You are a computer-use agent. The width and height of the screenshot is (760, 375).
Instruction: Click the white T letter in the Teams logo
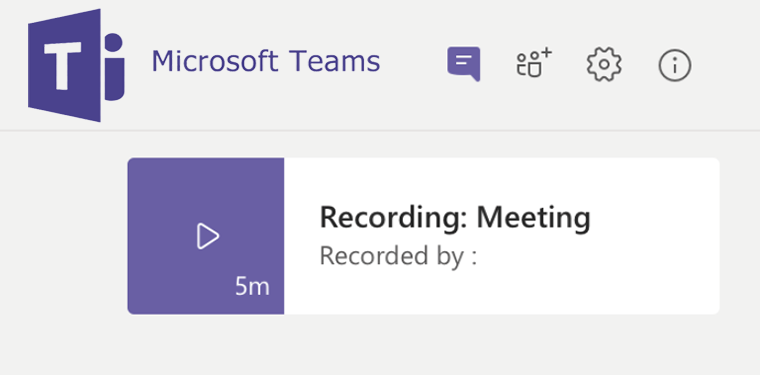pos(63,66)
